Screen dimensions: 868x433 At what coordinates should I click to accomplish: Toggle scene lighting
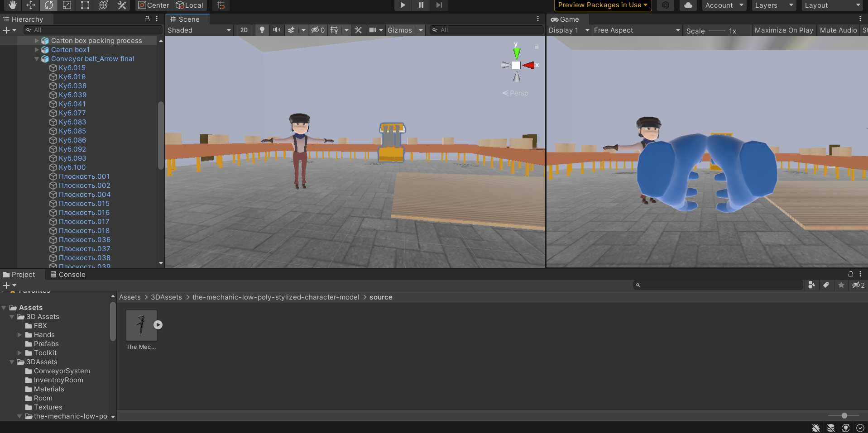[x=262, y=30]
